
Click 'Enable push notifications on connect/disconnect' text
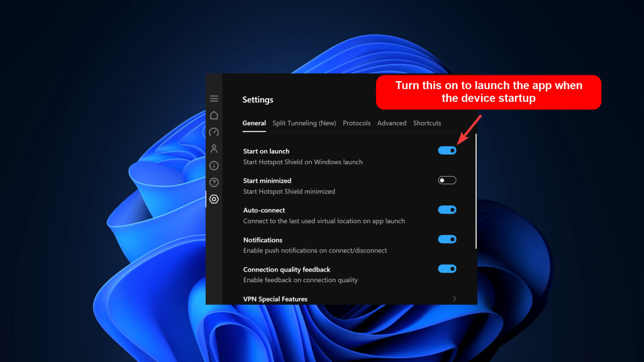click(315, 251)
